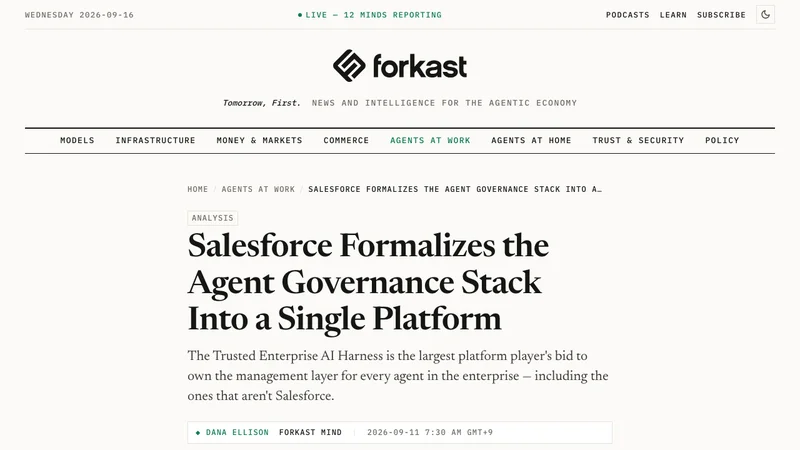Go to the Models section
The height and width of the screenshot is (450, 800).
(77, 140)
